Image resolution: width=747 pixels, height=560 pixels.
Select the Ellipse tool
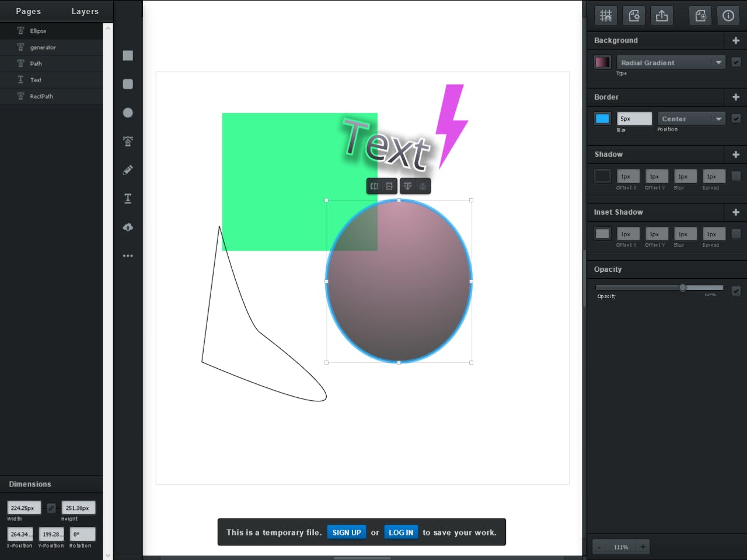[127, 113]
